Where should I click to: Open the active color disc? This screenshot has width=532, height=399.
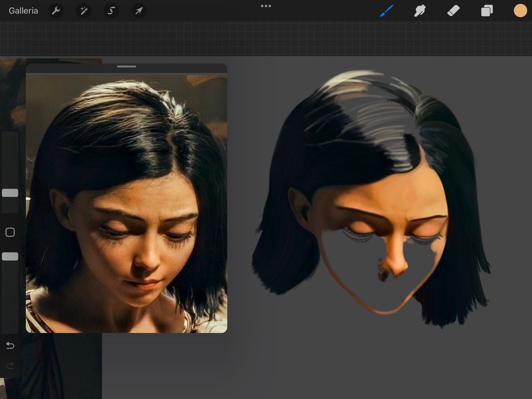click(520, 11)
